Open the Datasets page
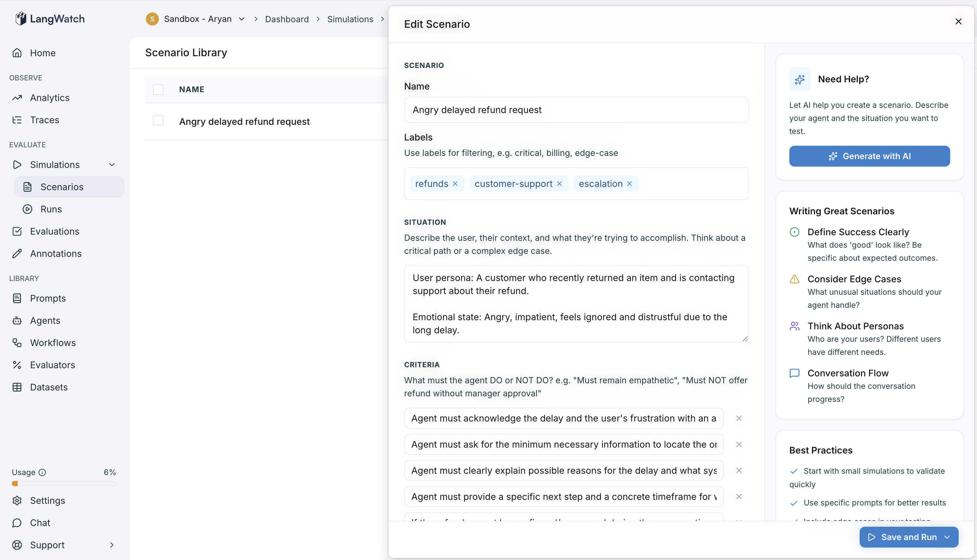Viewport: 977px width, 560px height. point(49,387)
